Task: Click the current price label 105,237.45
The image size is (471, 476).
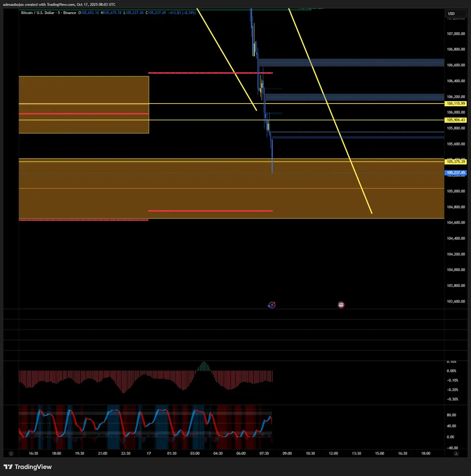Action: click(x=456, y=173)
